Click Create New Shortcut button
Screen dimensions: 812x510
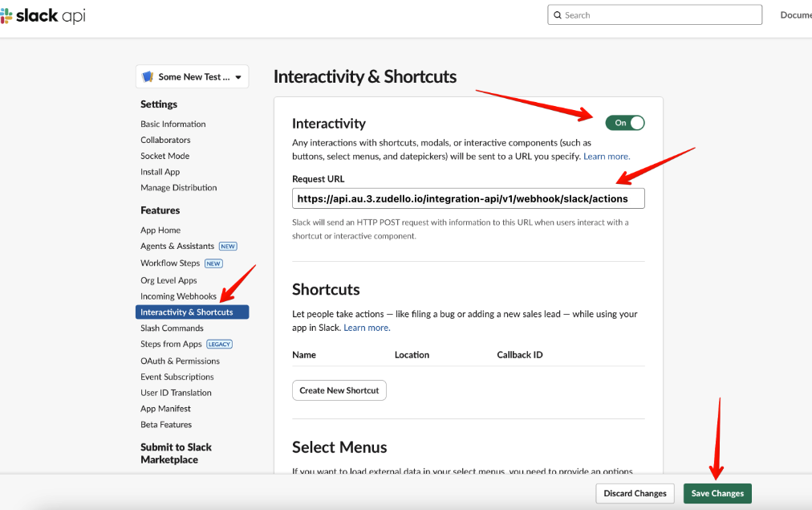coord(339,390)
